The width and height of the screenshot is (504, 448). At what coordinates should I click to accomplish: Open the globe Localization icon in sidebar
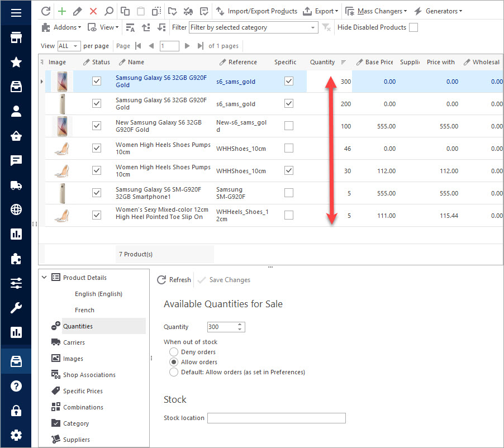tap(16, 209)
